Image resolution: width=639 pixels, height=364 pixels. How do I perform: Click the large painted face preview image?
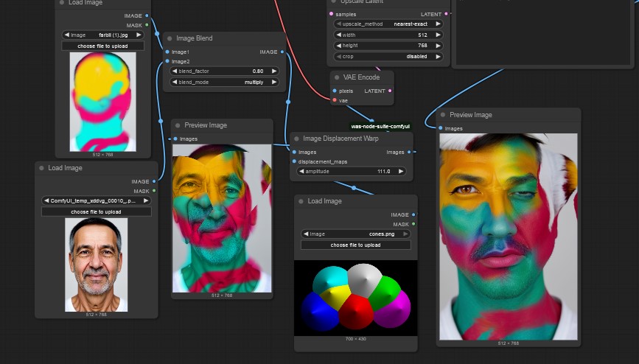509,237
